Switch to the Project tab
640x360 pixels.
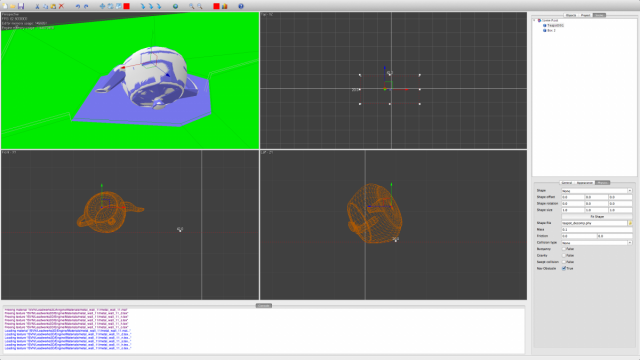point(585,15)
